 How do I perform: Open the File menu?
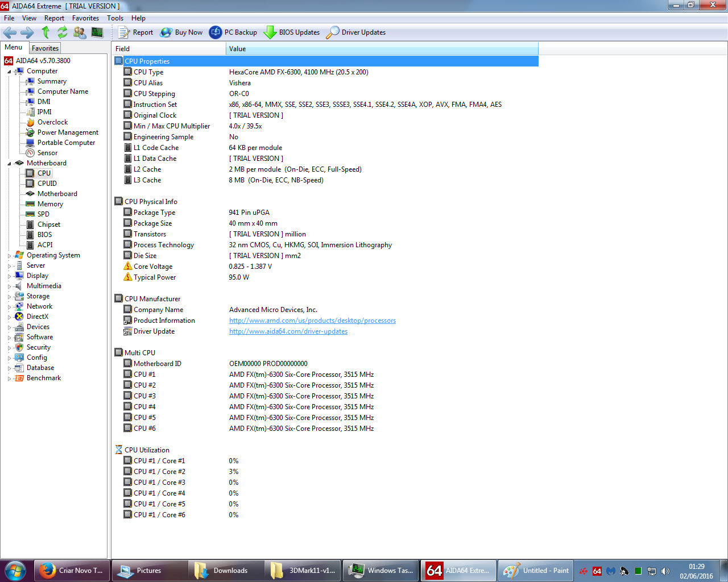pos(9,18)
